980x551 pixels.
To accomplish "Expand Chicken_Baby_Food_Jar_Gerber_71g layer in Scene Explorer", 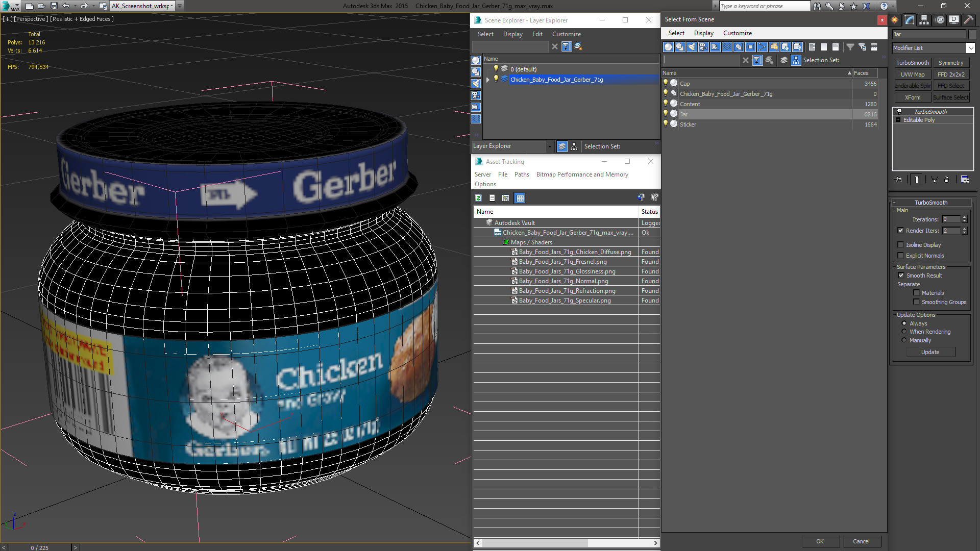I will coord(488,80).
